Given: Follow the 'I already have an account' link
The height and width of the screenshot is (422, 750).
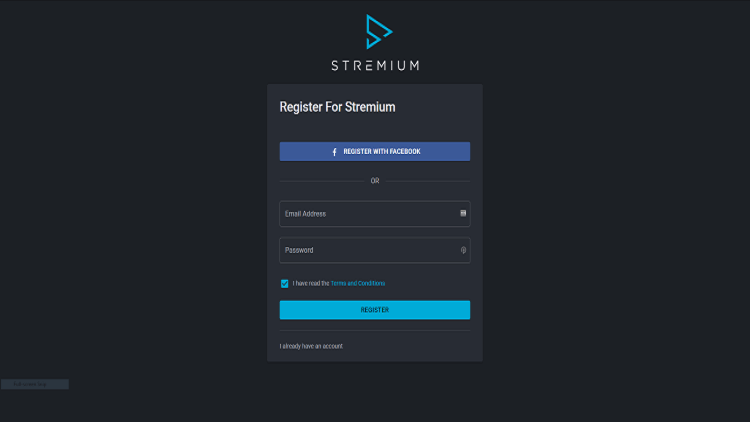Looking at the screenshot, I should tap(311, 346).
